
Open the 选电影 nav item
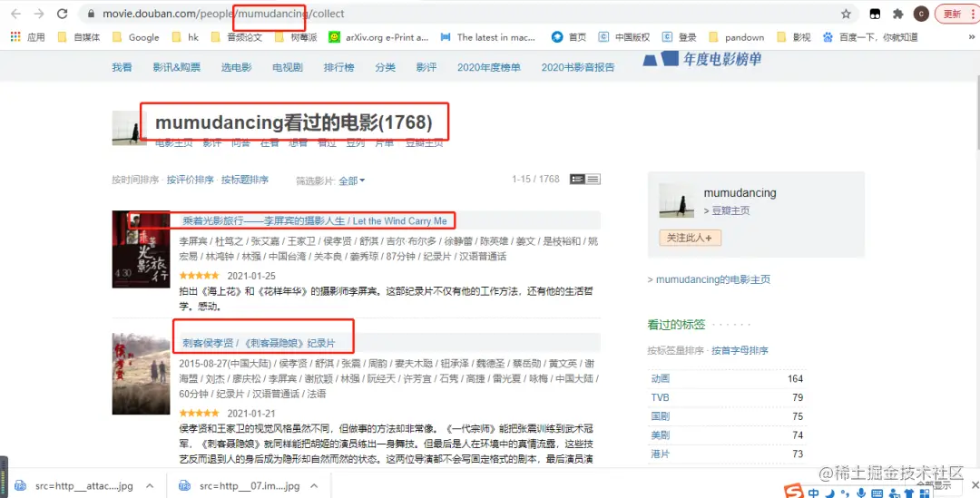tap(236, 67)
